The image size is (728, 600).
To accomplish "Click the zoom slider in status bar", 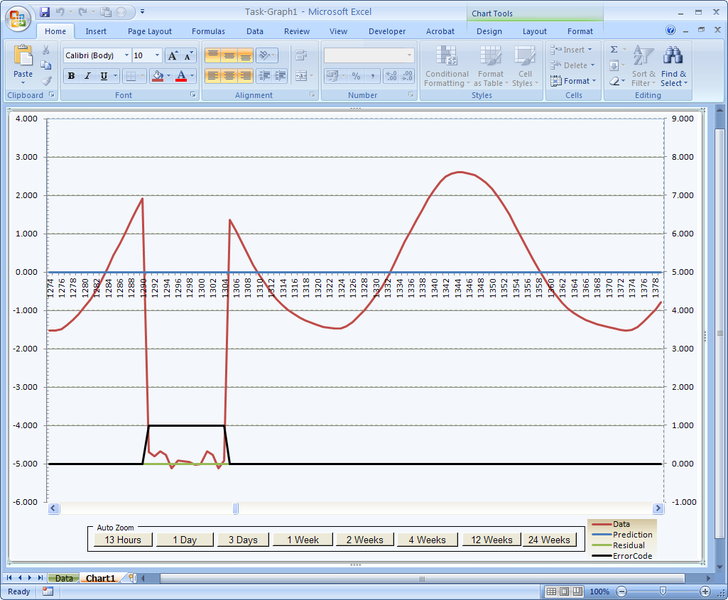I will click(663, 592).
